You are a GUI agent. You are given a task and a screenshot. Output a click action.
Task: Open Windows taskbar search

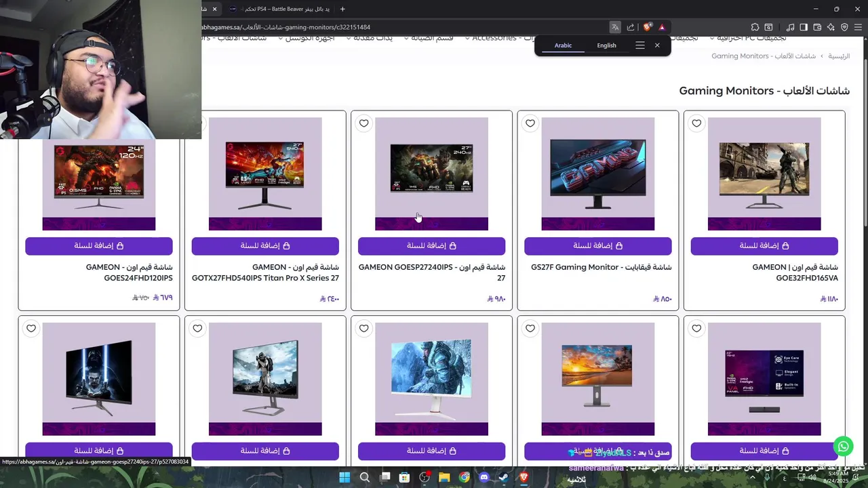[x=365, y=477]
